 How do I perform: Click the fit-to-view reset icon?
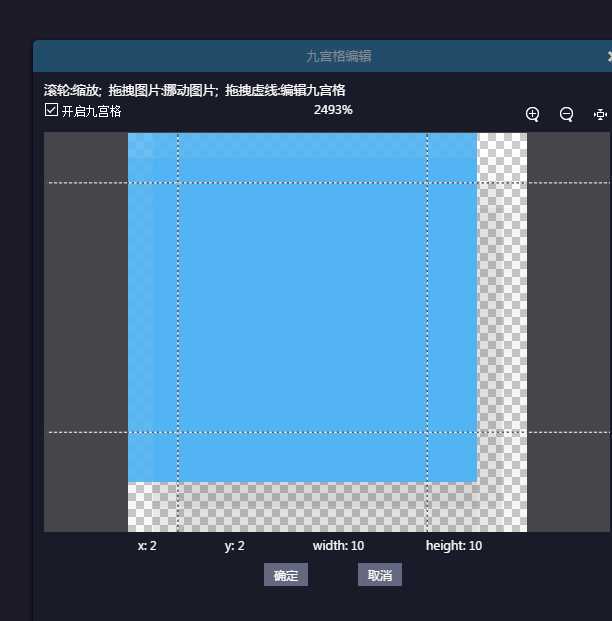pos(600,114)
